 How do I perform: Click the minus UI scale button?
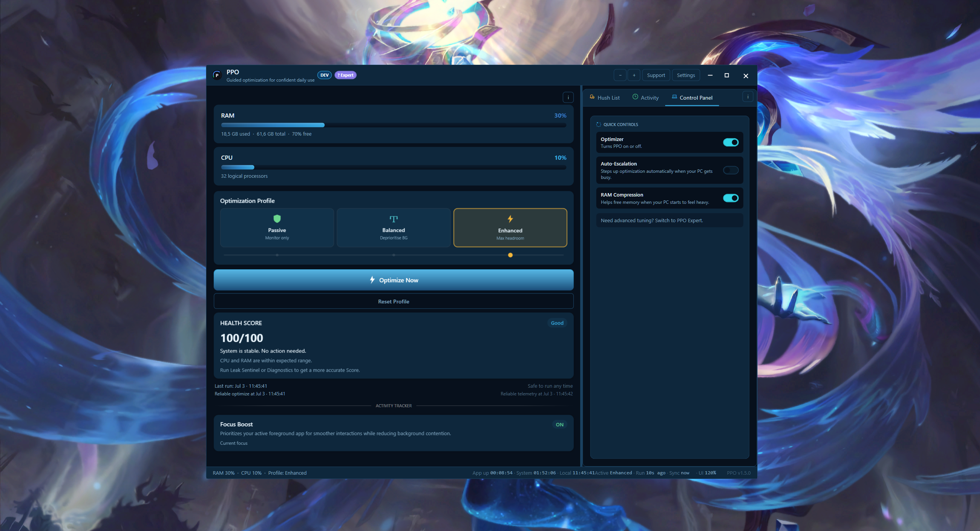(620, 75)
